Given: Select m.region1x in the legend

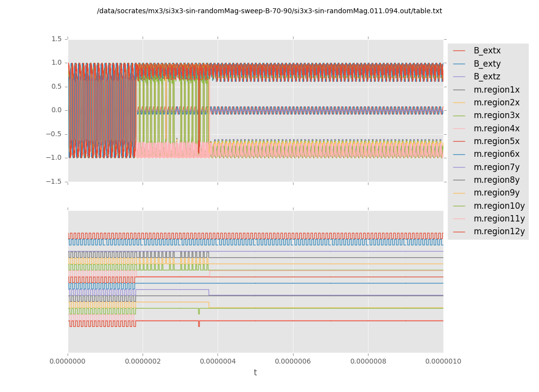Looking at the screenshot, I should 496,90.
